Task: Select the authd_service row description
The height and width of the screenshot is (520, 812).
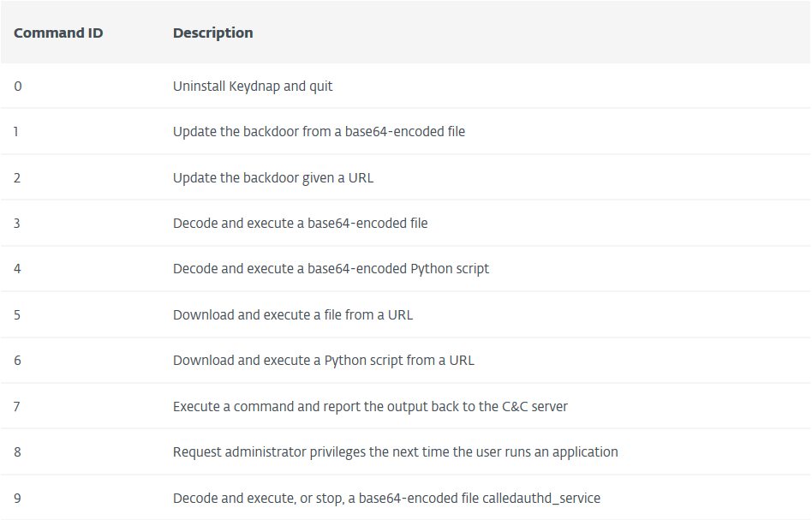Action: click(x=387, y=499)
